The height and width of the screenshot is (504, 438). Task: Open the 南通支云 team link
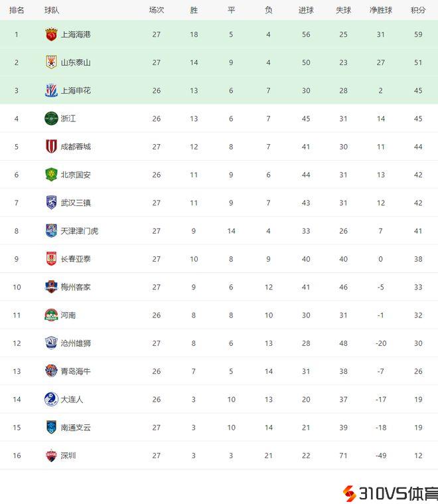(76, 428)
